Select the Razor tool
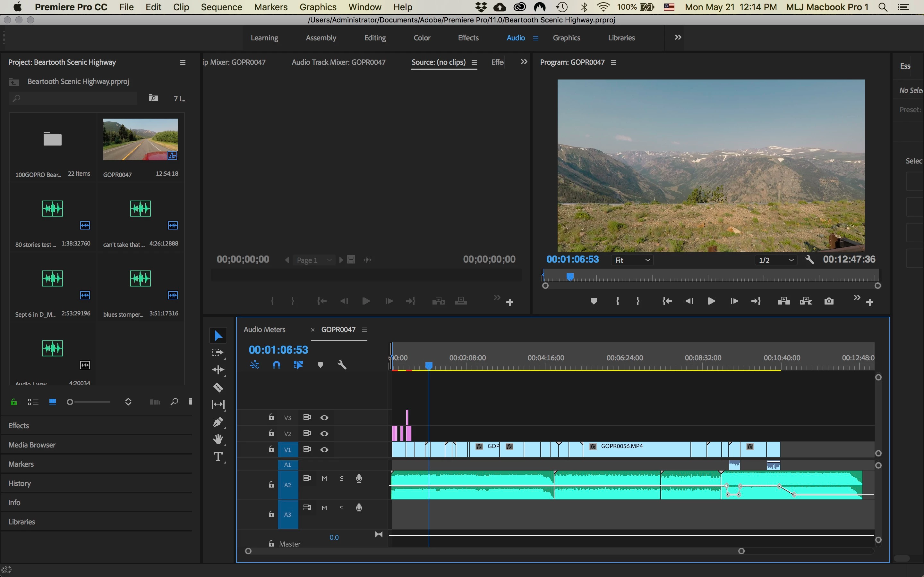The image size is (924, 577). (x=218, y=387)
